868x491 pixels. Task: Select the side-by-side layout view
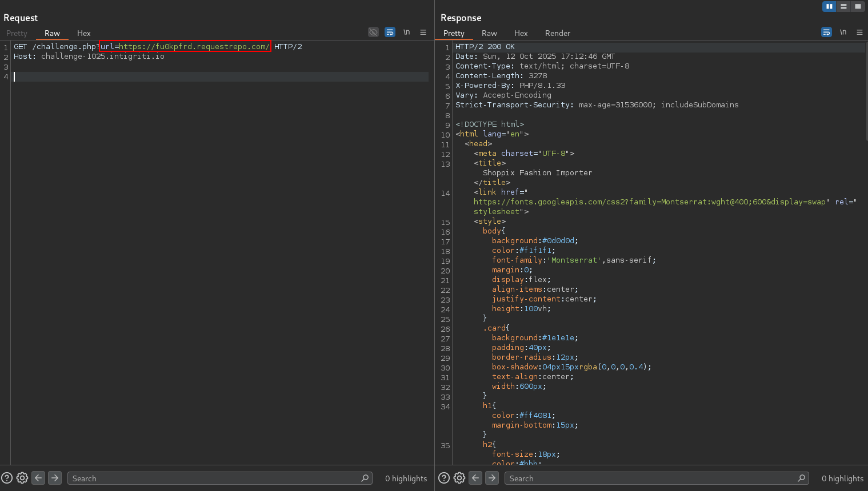click(x=829, y=6)
